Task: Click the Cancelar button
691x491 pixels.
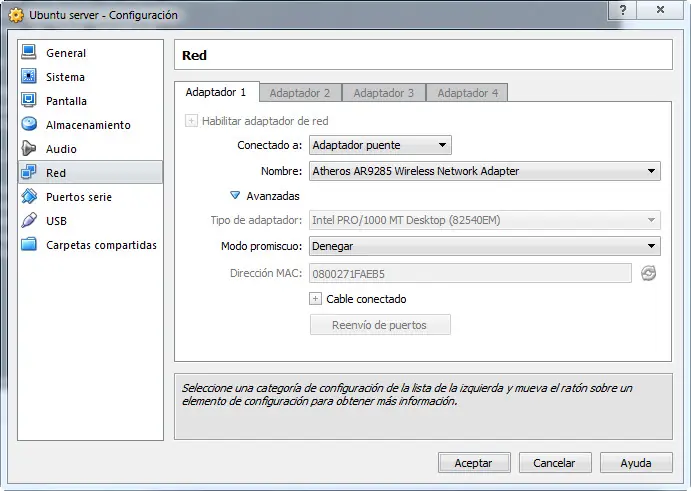Action: (x=555, y=463)
